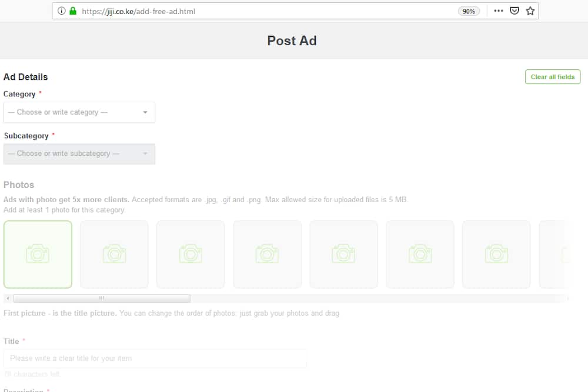Click the first highlighted photo upload slot

(38, 254)
